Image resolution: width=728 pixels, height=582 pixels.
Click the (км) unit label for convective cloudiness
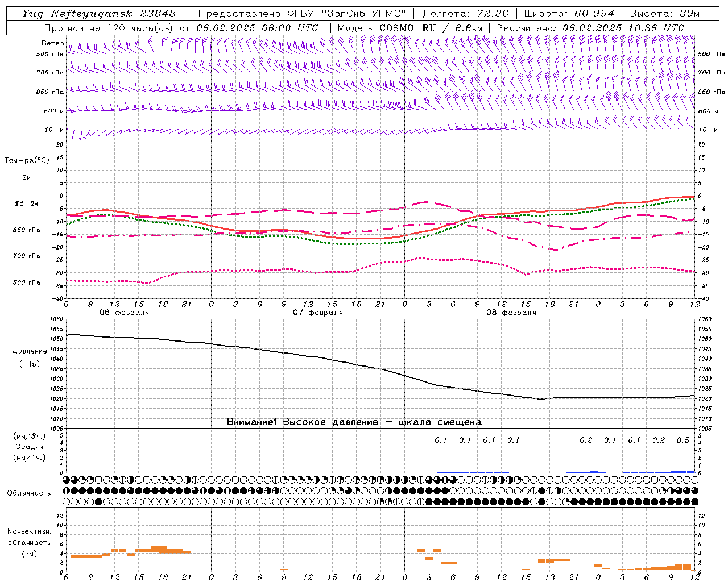29,553
